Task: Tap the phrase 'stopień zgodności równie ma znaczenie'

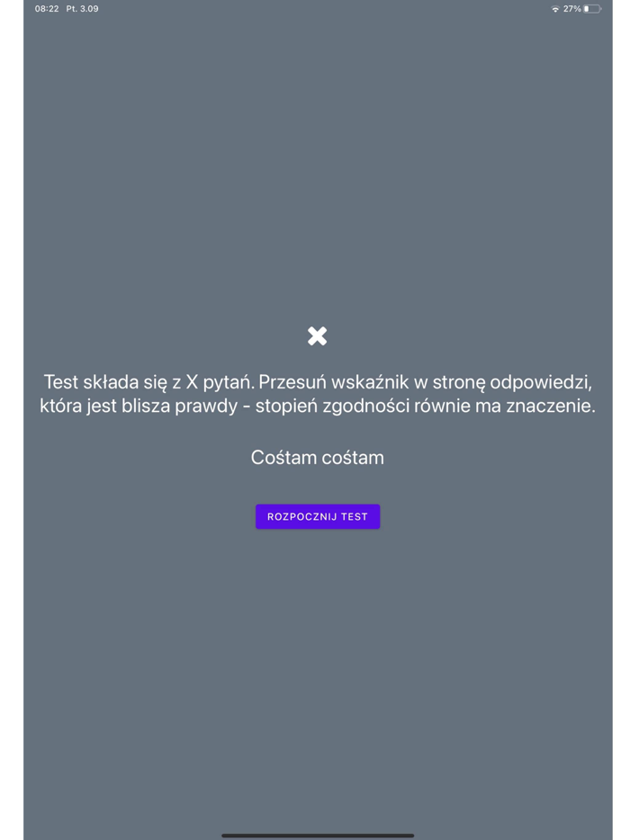Action: pyautogui.click(x=425, y=406)
